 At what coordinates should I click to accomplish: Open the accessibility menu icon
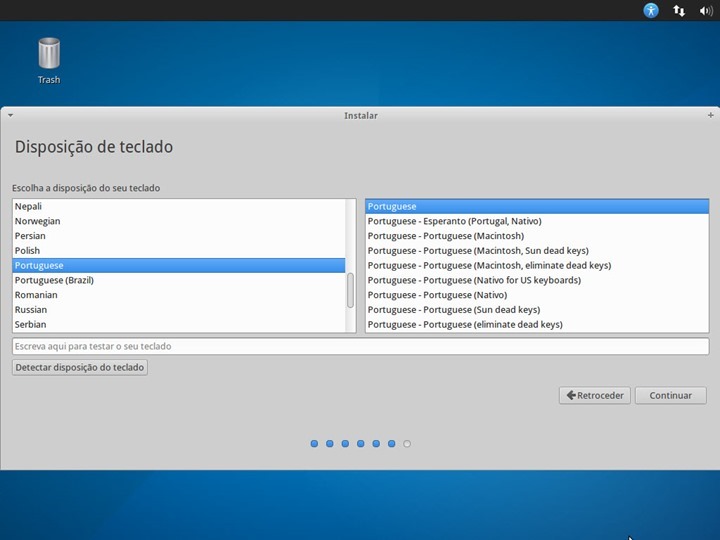(x=651, y=10)
